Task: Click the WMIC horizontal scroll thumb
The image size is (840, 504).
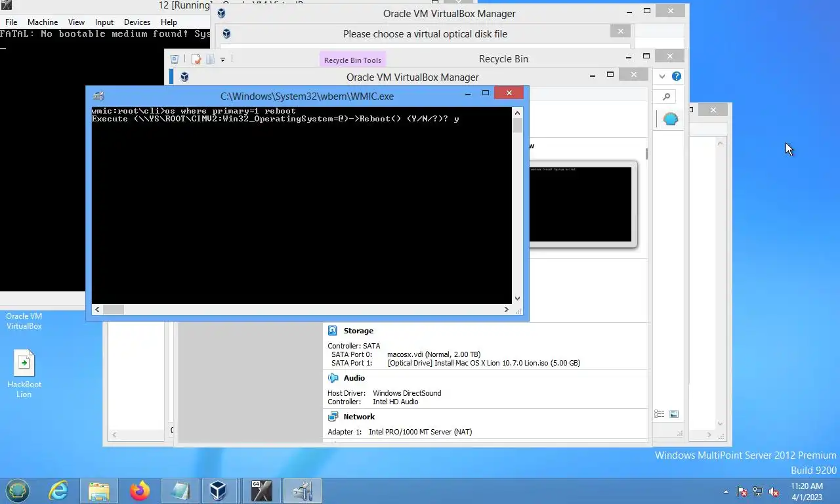Action: pyautogui.click(x=114, y=309)
